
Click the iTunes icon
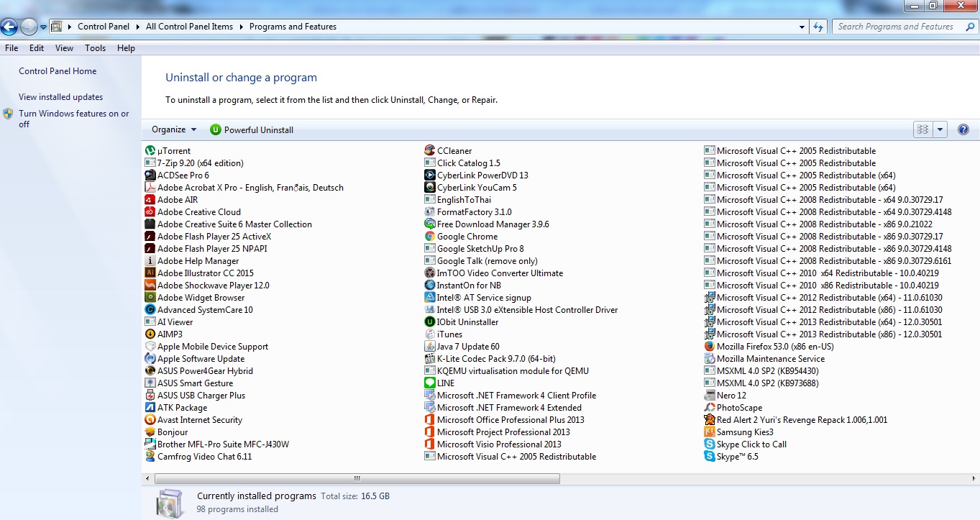pyautogui.click(x=430, y=334)
